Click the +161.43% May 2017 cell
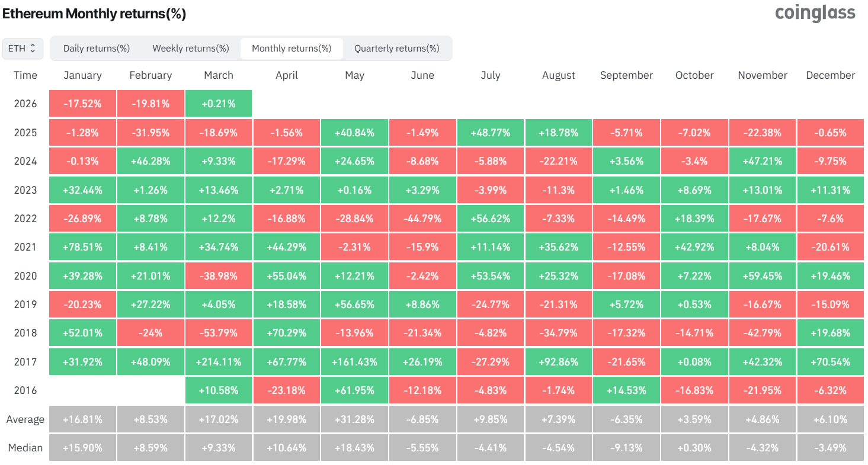 [x=354, y=362]
